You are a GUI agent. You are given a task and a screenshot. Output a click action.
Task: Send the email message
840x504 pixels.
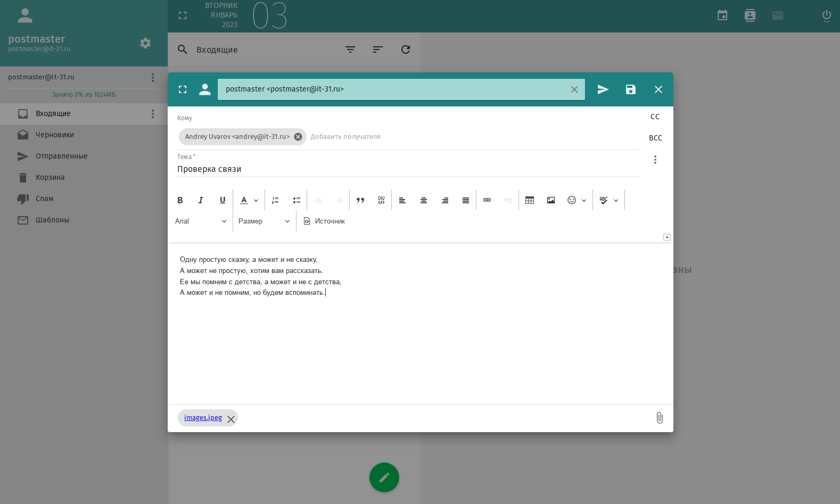coord(603,89)
